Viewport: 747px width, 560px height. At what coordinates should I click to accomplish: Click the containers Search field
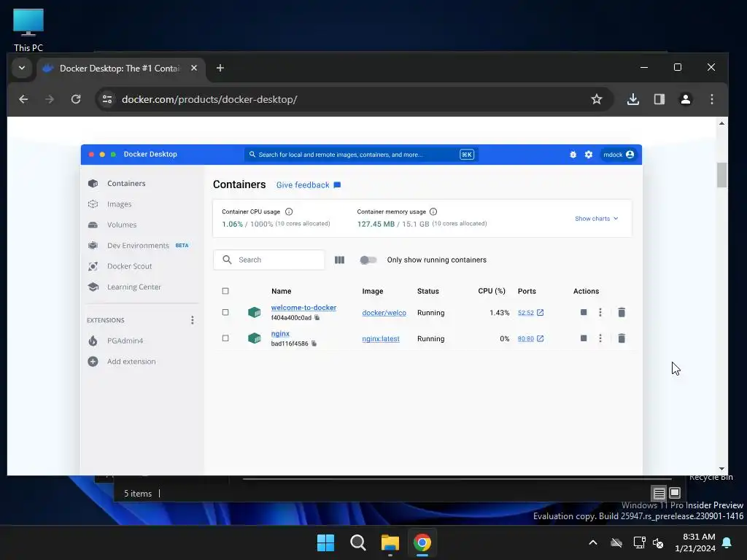click(x=269, y=260)
